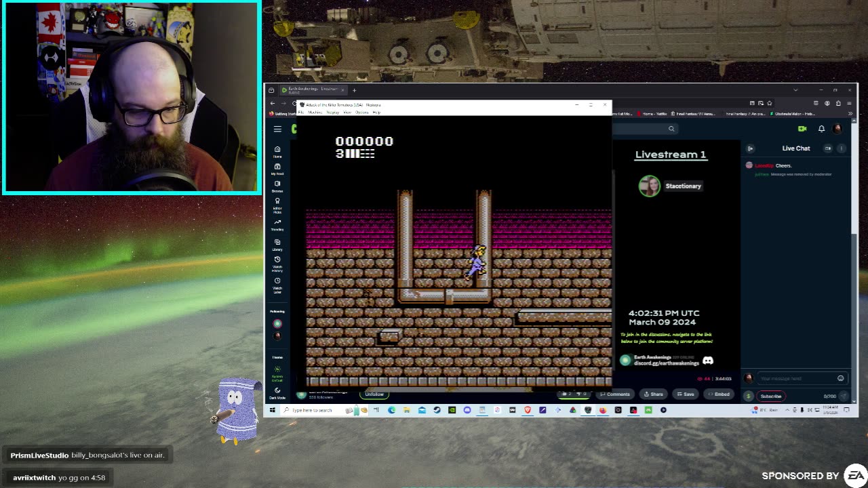Click the taskbar clock

[x=830, y=410]
